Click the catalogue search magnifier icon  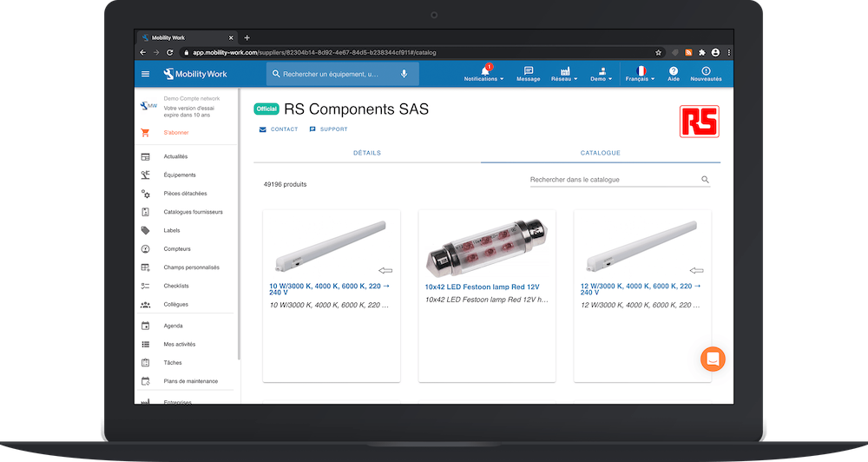(x=705, y=180)
